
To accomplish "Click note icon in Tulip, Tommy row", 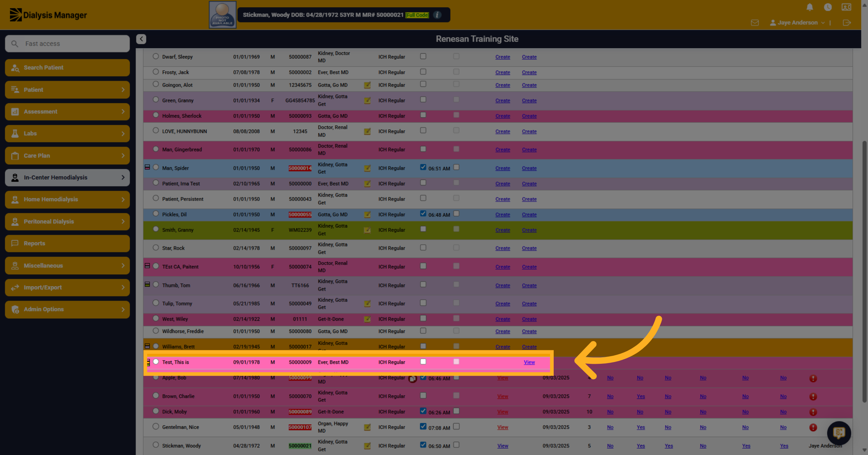I will tap(367, 304).
